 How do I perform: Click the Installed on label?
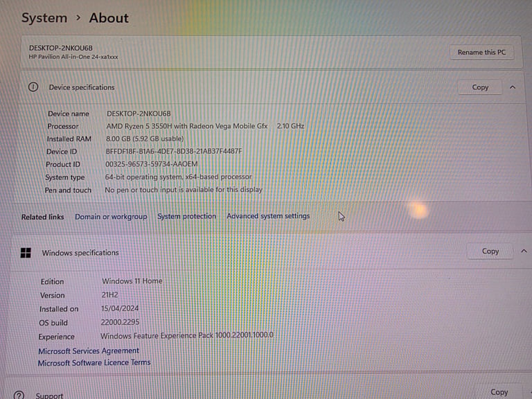[59, 309]
